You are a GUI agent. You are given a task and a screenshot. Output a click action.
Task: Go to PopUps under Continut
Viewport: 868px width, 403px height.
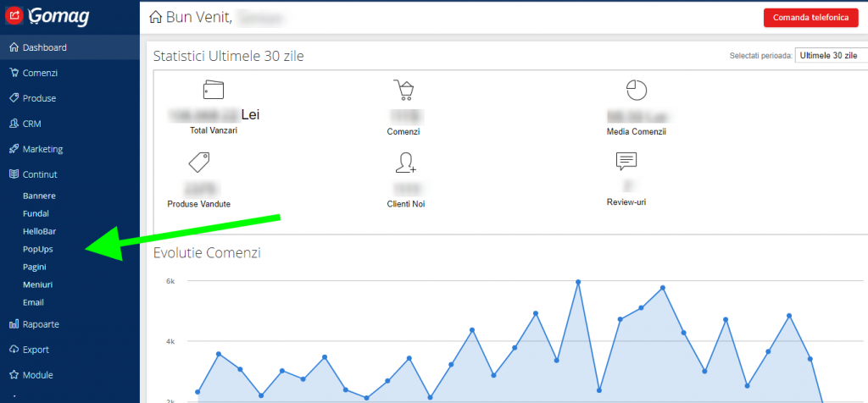coord(37,249)
